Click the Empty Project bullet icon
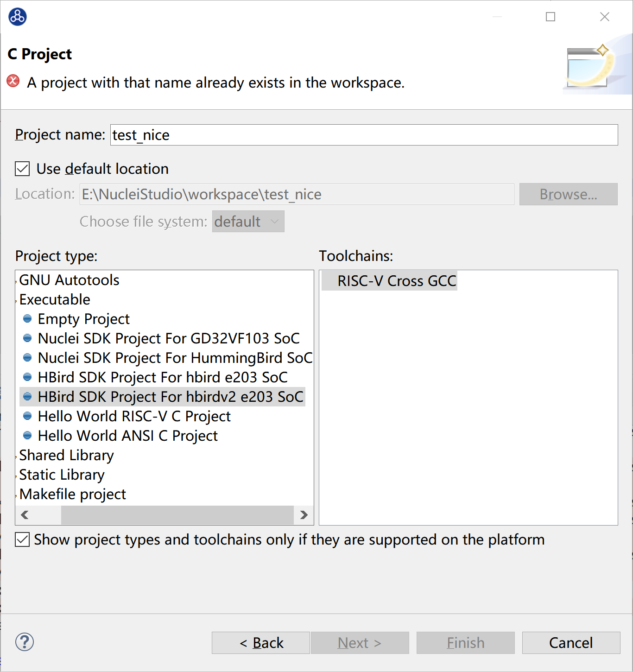 pos(27,319)
